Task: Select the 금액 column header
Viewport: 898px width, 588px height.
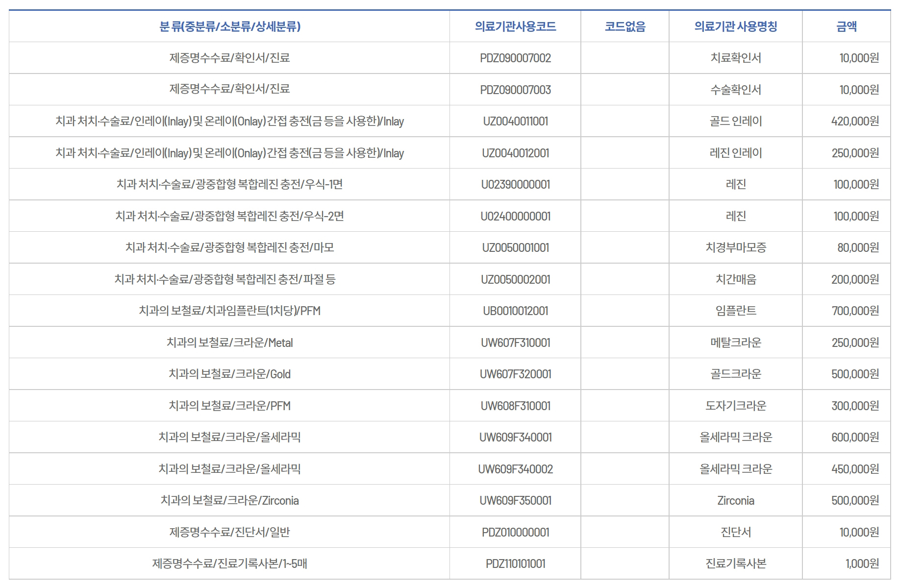Action: pos(846,26)
